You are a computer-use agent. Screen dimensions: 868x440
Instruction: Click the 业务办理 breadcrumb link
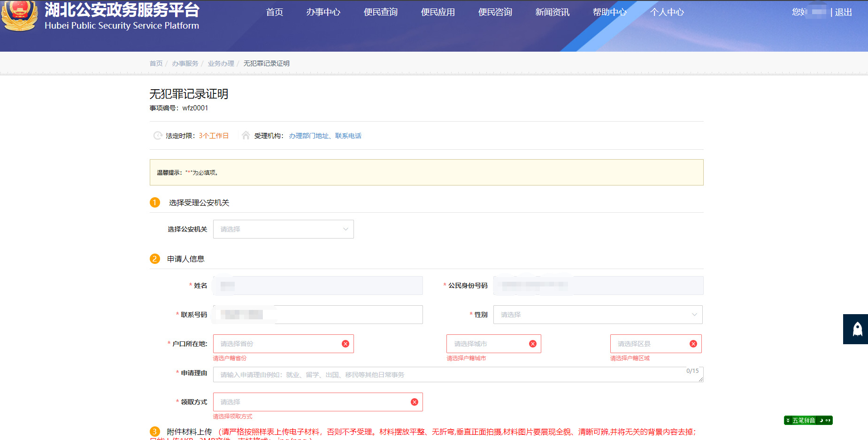point(221,63)
